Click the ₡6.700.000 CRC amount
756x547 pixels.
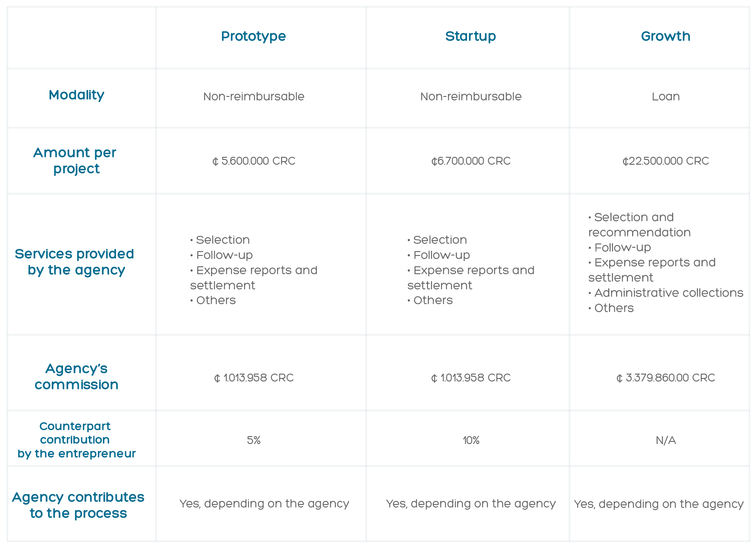[471, 161]
